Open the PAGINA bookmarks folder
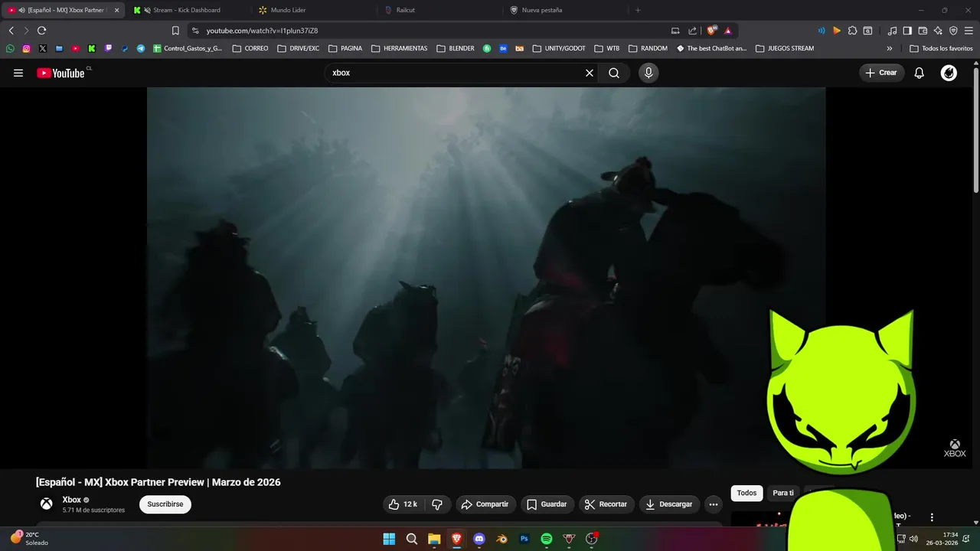 coord(345,48)
